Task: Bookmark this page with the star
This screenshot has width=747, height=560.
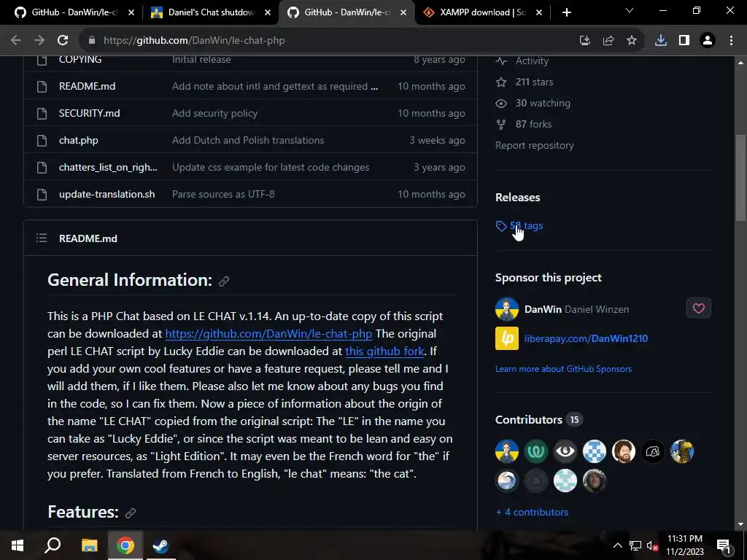Action: click(x=632, y=41)
